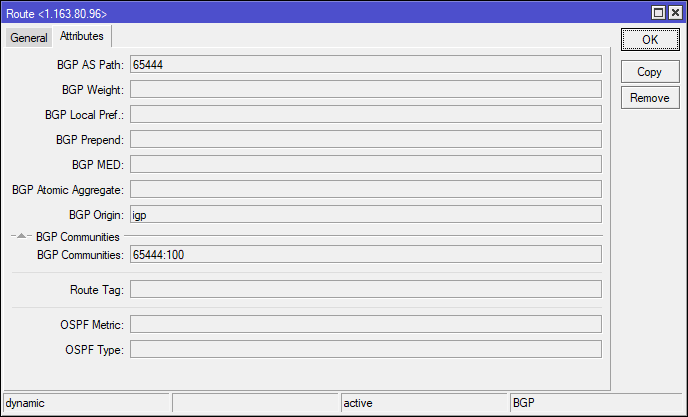
Task: Click the 'BGP Weight:' label
Action: (93, 90)
